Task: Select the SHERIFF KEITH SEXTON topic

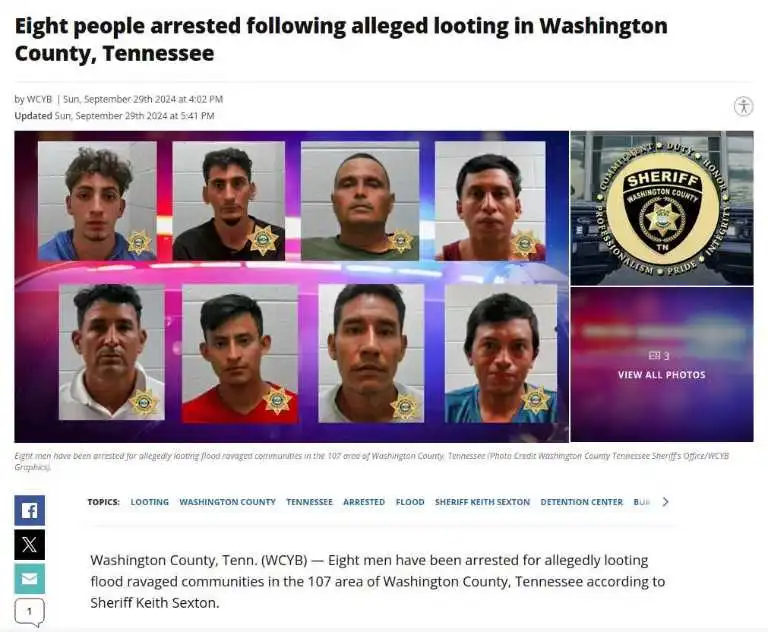Action: (x=482, y=502)
